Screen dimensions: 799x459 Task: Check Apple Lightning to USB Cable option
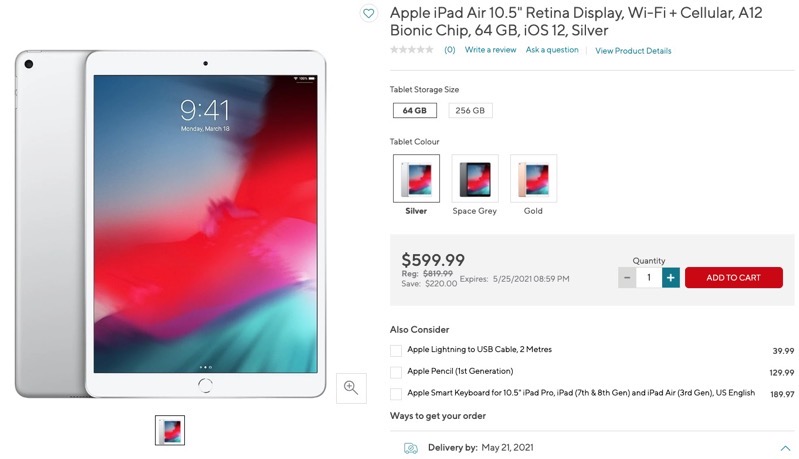pyautogui.click(x=396, y=350)
